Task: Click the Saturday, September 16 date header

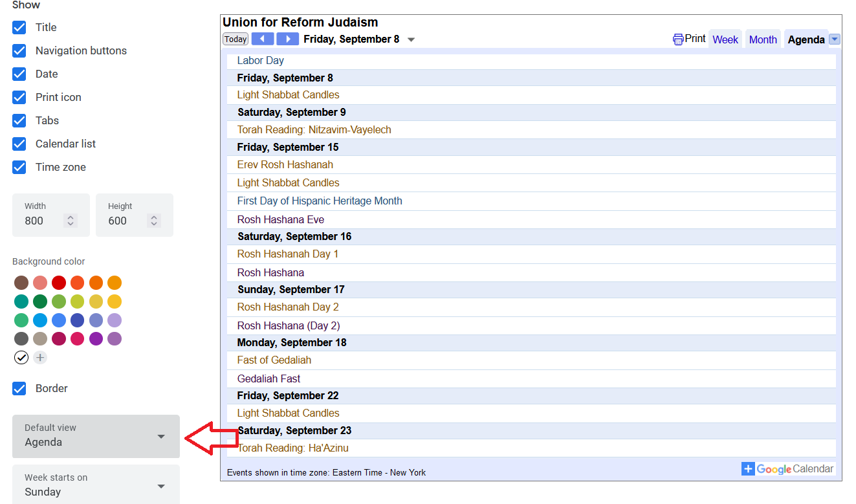Action: [294, 236]
